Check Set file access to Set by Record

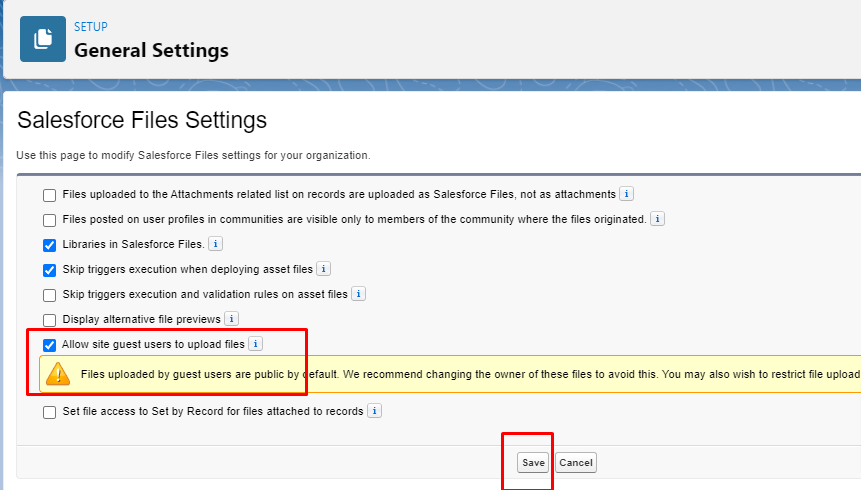pyautogui.click(x=49, y=412)
